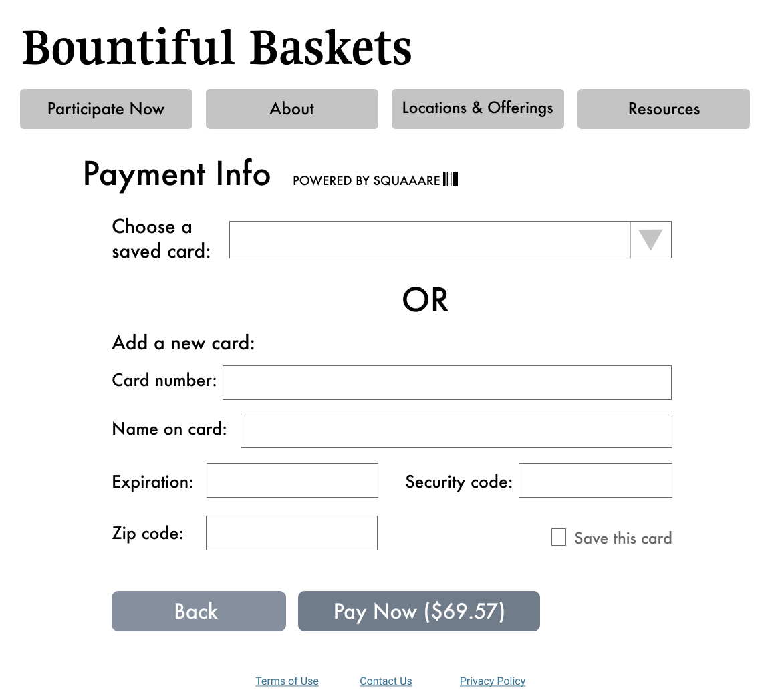The height and width of the screenshot is (700, 770).
Task: Navigate to the Resources menu
Action: click(664, 109)
